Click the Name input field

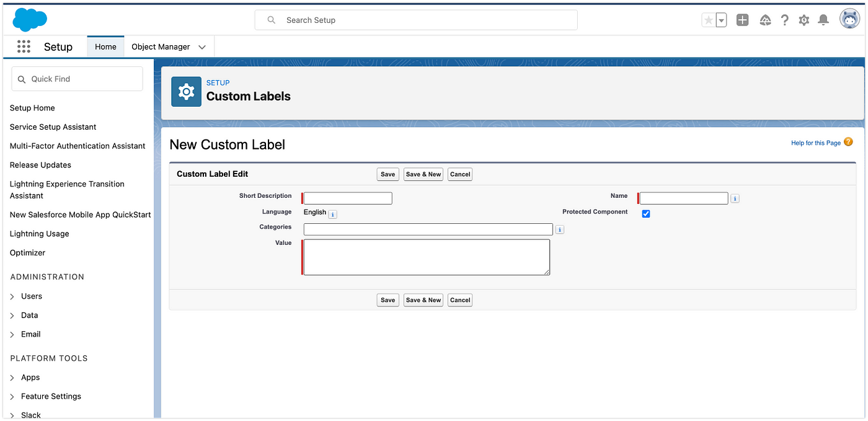click(x=684, y=198)
